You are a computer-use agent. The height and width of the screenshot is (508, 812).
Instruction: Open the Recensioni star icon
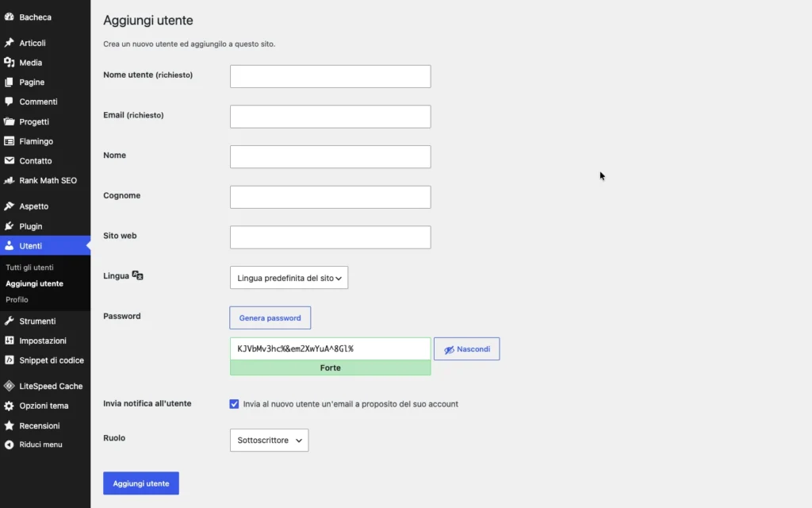[x=9, y=425]
